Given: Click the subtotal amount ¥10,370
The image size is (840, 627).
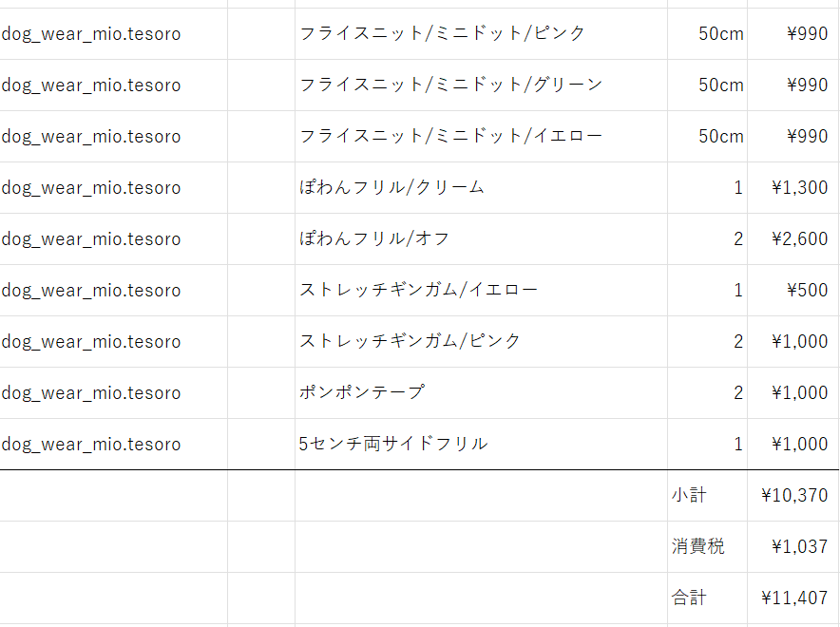Looking at the screenshot, I should click(794, 496).
